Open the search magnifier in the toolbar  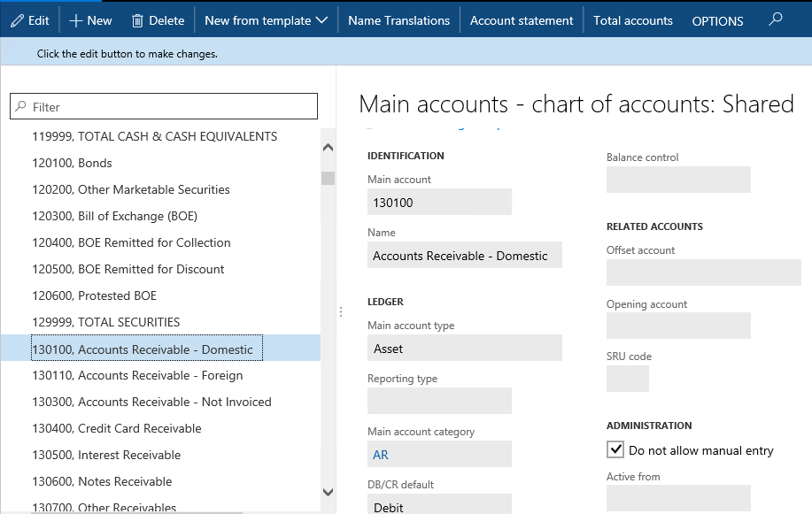[776, 19]
